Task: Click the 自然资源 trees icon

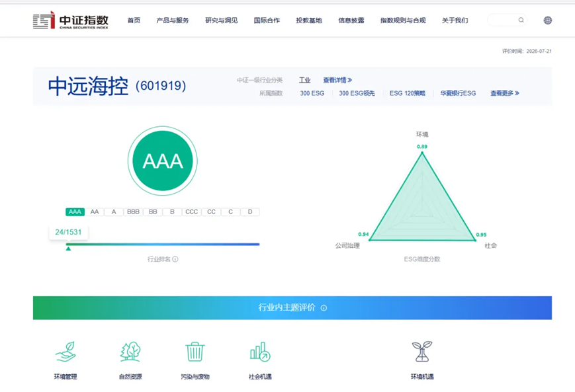Action: [x=130, y=352]
